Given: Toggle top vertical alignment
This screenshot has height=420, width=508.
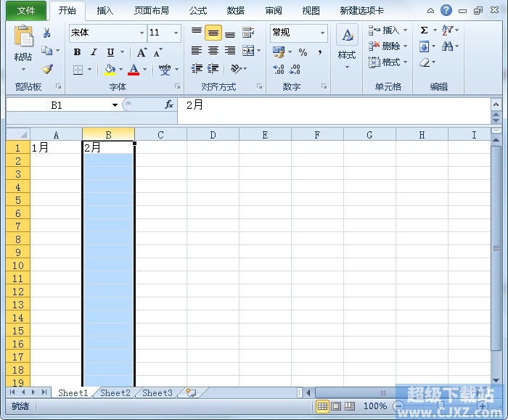Looking at the screenshot, I should pos(197,33).
